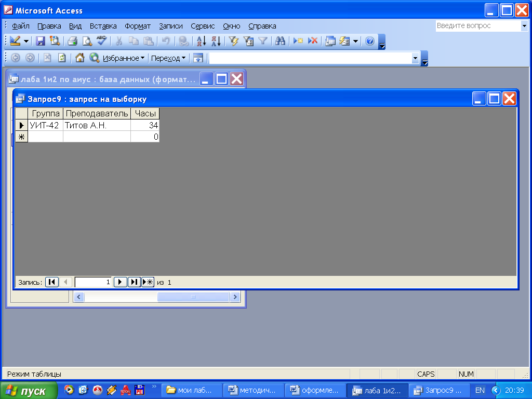Click the Undo arrow icon
Screen dimensions: 532x399
pyautogui.click(x=166, y=41)
